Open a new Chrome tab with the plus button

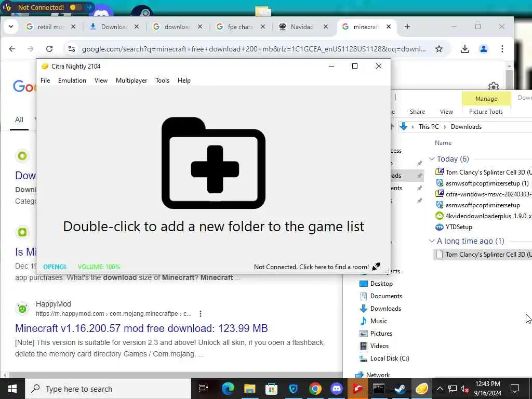tap(407, 26)
